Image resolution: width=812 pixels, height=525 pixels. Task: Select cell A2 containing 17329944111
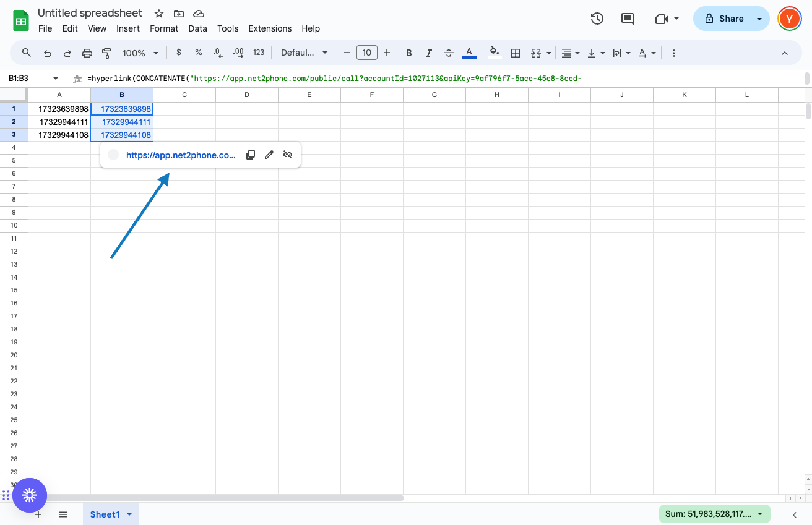click(x=59, y=122)
